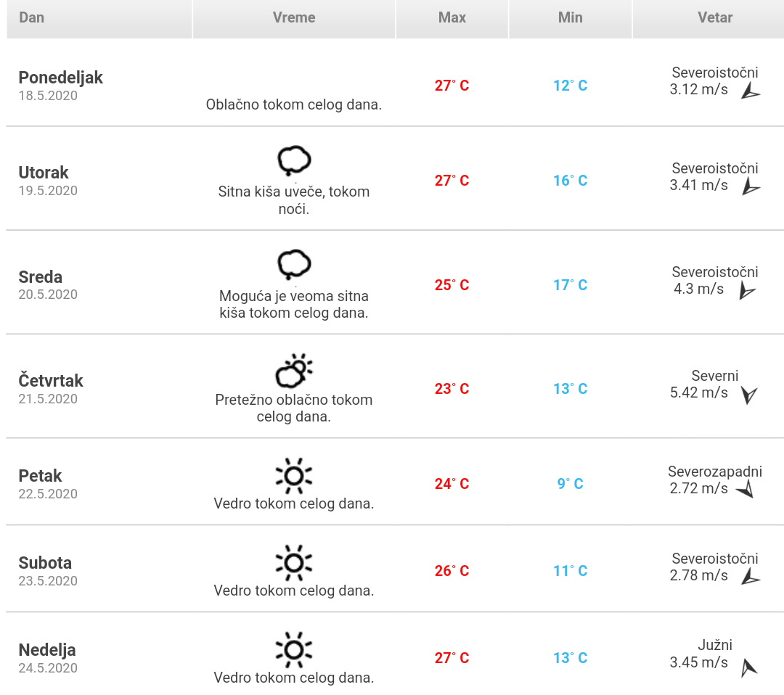
Task: Click Sunday's south wind direction arrow
Action: tap(748, 667)
